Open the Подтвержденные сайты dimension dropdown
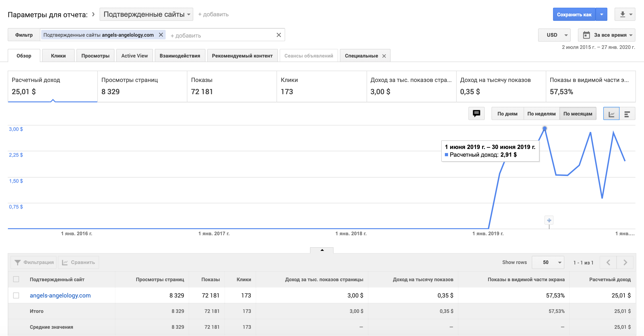Screen dimensions: 644x336 (146, 14)
